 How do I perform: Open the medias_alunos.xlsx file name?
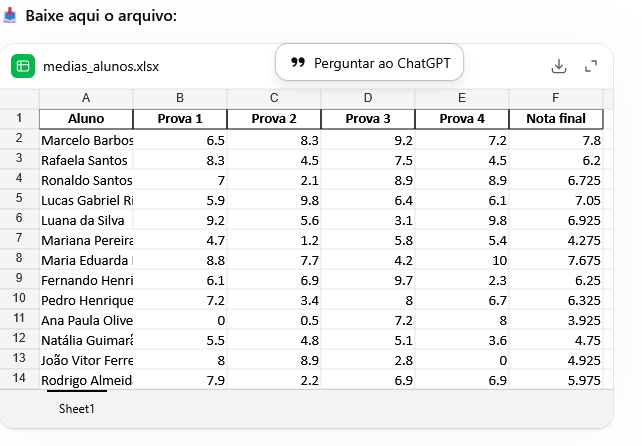[x=101, y=67]
